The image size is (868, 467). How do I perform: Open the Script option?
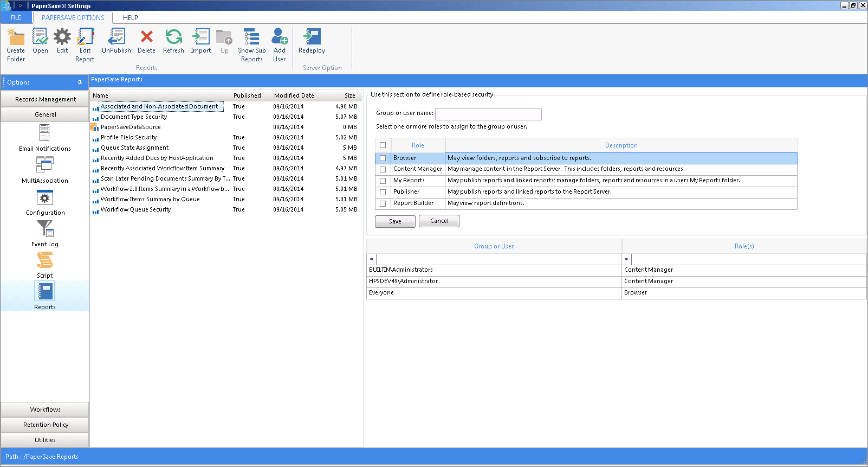point(45,265)
